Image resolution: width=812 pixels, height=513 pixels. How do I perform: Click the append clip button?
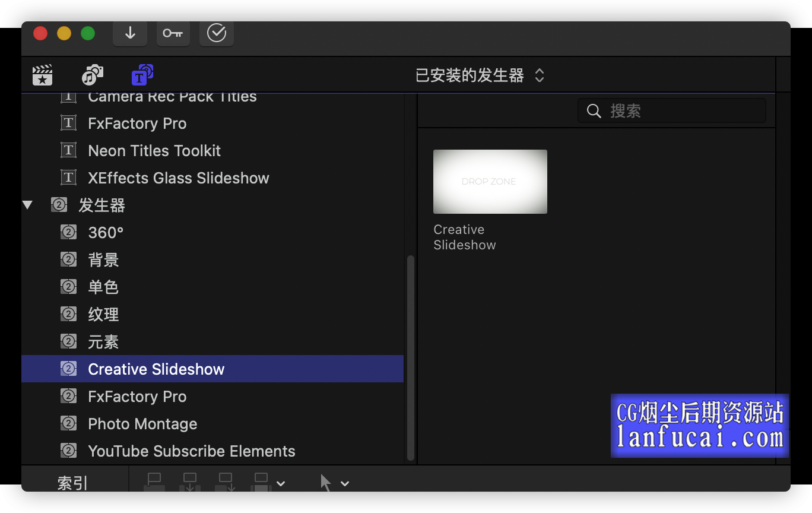(x=226, y=483)
